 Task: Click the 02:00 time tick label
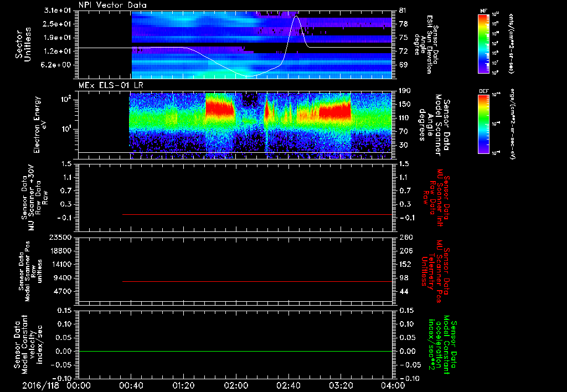[236, 385]
